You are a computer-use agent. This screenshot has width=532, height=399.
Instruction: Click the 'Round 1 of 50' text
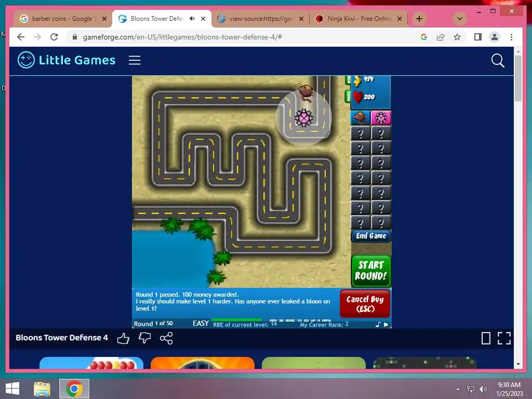(153, 324)
